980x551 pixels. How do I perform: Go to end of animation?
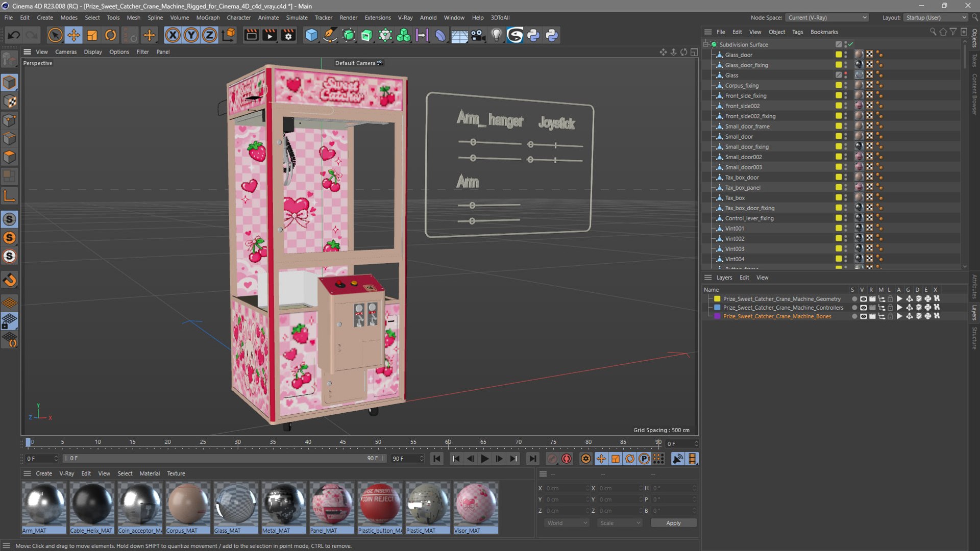pyautogui.click(x=532, y=459)
